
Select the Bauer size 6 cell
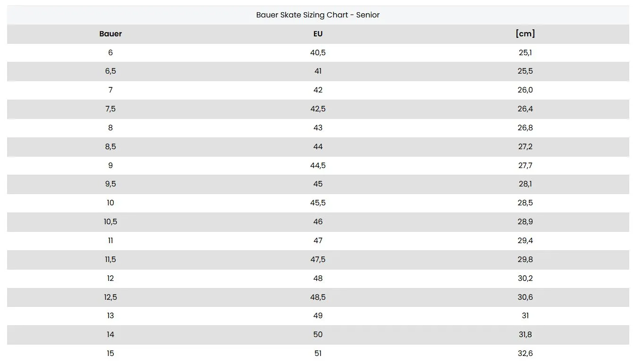tap(110, 52)
